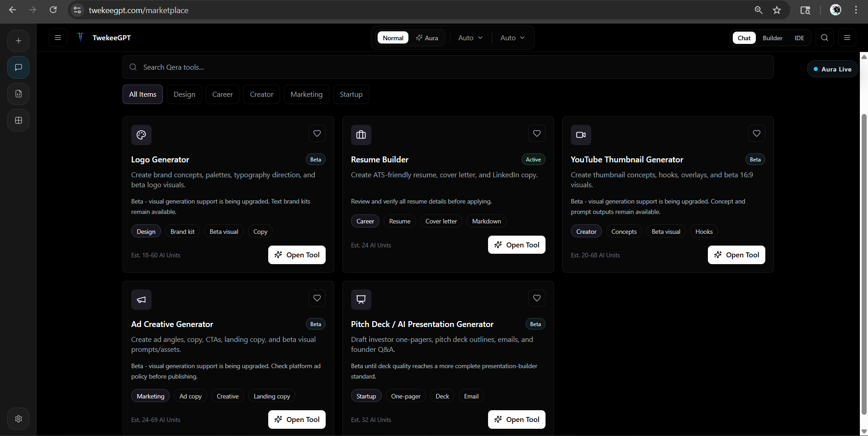Open the browser profile avatar
Screen dimensions: 868x436
(835, 10)
